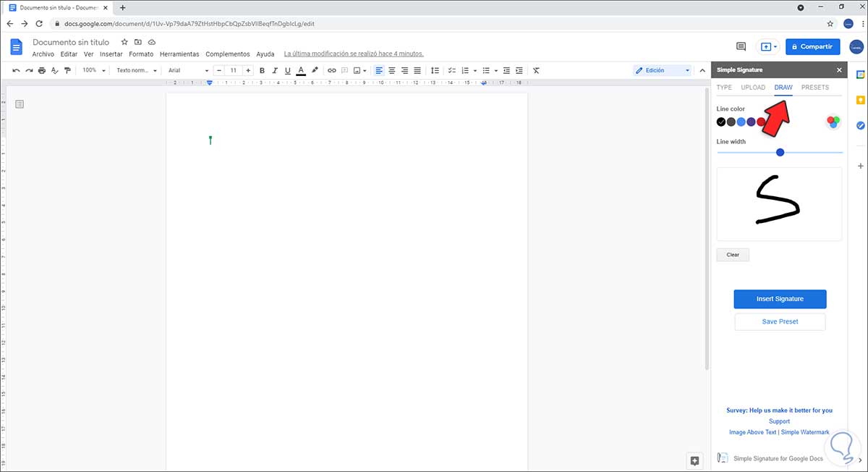Open the paragraph style dropdown

(135, 70)
